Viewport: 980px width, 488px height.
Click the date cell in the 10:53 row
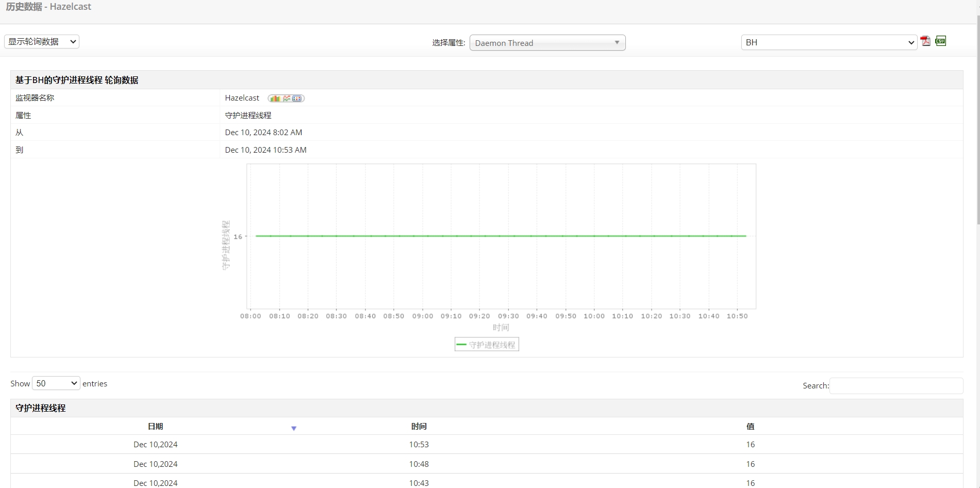pos(155,445)
